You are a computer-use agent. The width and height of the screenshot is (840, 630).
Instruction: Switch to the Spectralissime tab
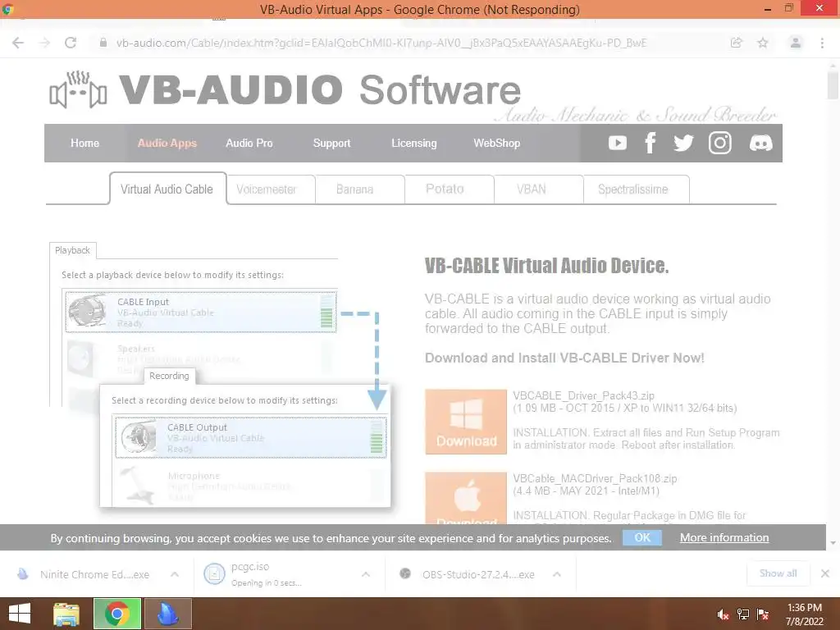click(x=636, y=189)
